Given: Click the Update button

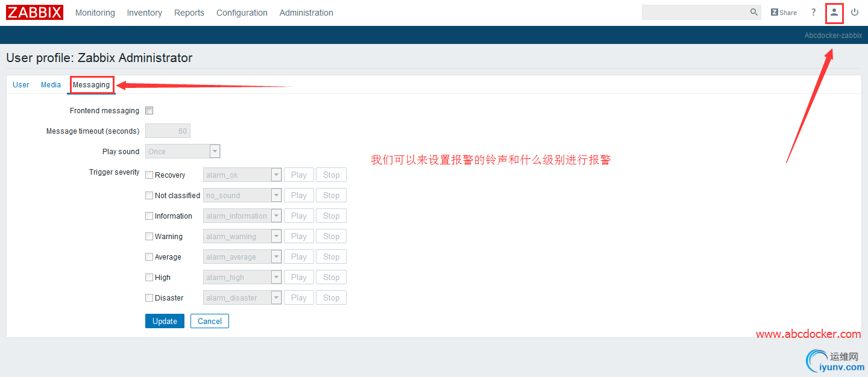Looking at the screenshot, I should [165, 321].
